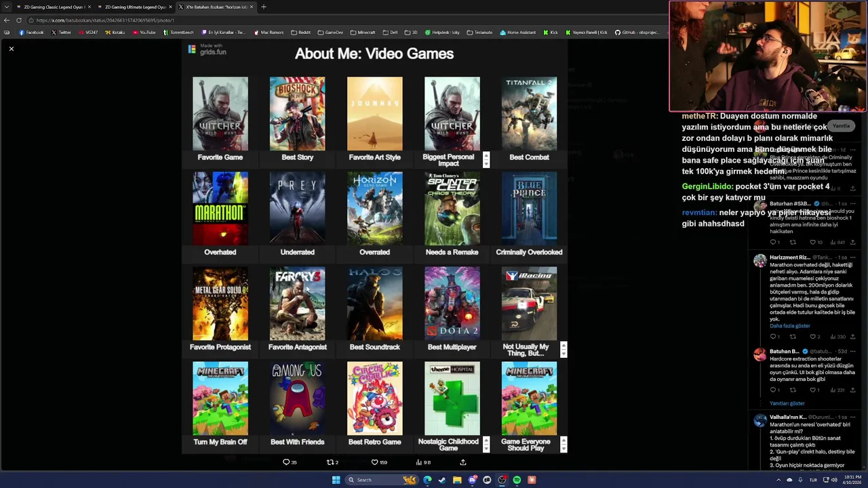Open the YouTube bookmark
This screenshot has height=488, width=868.
[x=144, y=33]
